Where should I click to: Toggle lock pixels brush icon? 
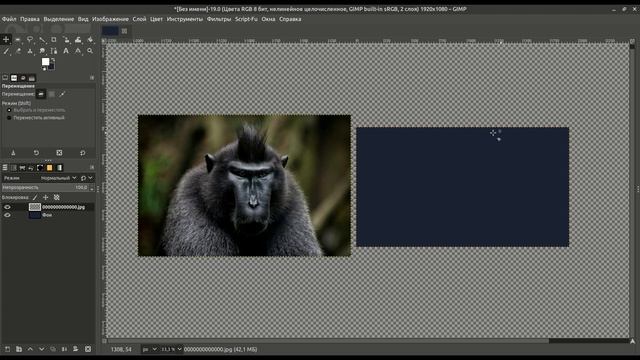(x=35, y=198)
